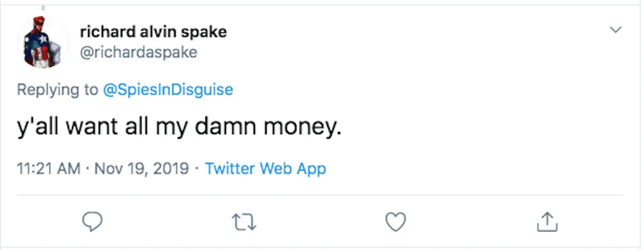This screenshot has height=250, width=644.
Task: Click richard alvin spake's profile avatar
Action: 43,42
